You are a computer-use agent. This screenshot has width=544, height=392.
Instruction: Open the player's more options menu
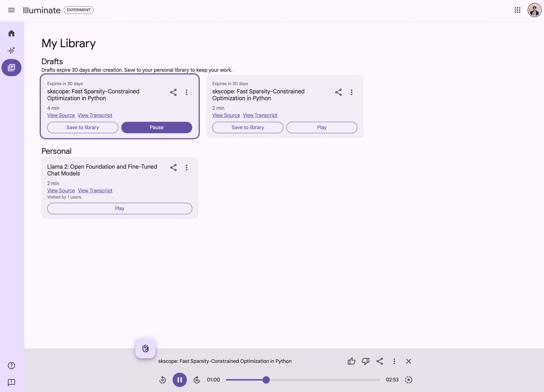click(394, 361)
